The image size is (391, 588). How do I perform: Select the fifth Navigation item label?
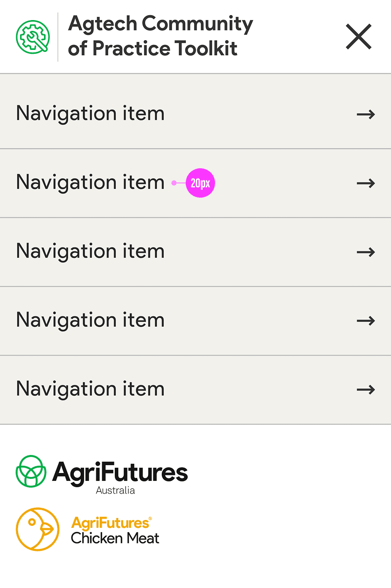point(90,389)
